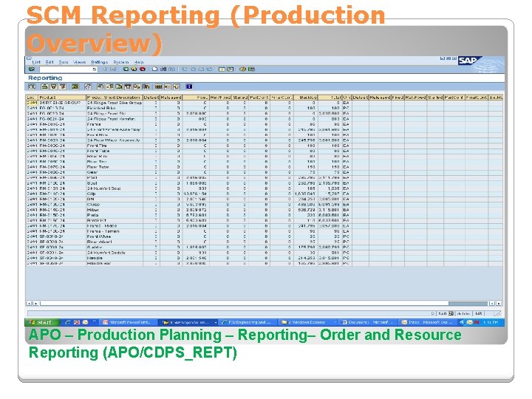This screenshot has width=532, height=399.
Task: Select the Backlog column header
Action: click(306, 98)
